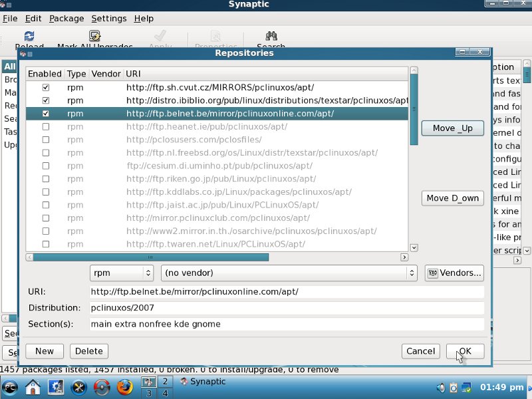Open the rpm type dropdown
The width and height of the screenshot is (532, 399).
pos(122,273)
